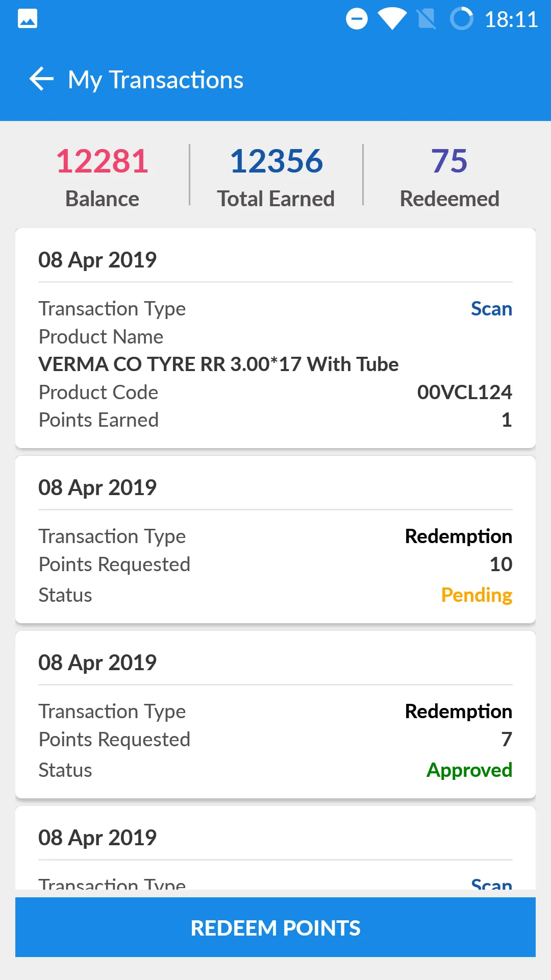The height and width of the screenshot is (980, 551).
Task: Open the image notification icon
Action: point(28,19)
